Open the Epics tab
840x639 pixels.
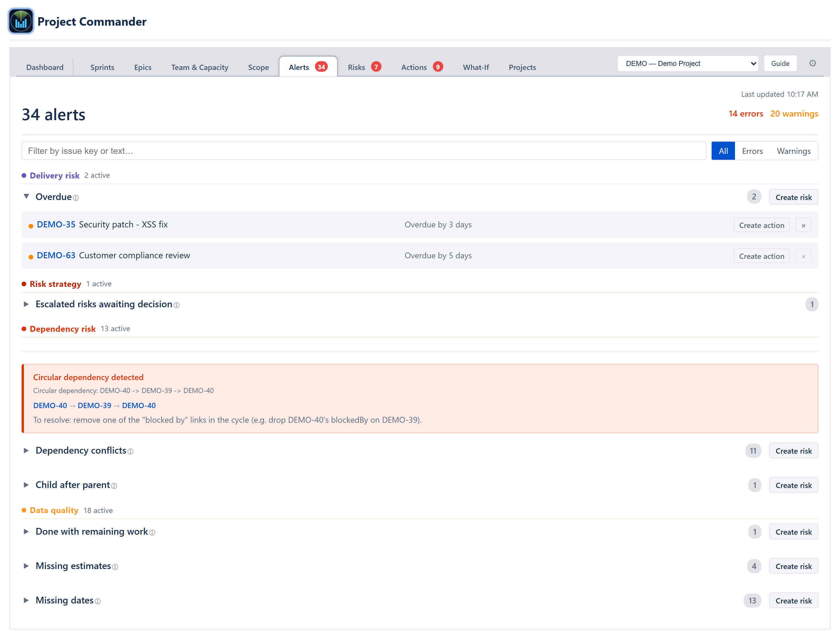click(143, 67)
